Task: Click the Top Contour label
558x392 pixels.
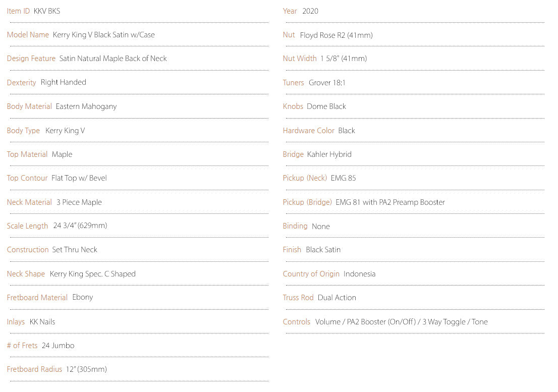Action: coord(27,178)
